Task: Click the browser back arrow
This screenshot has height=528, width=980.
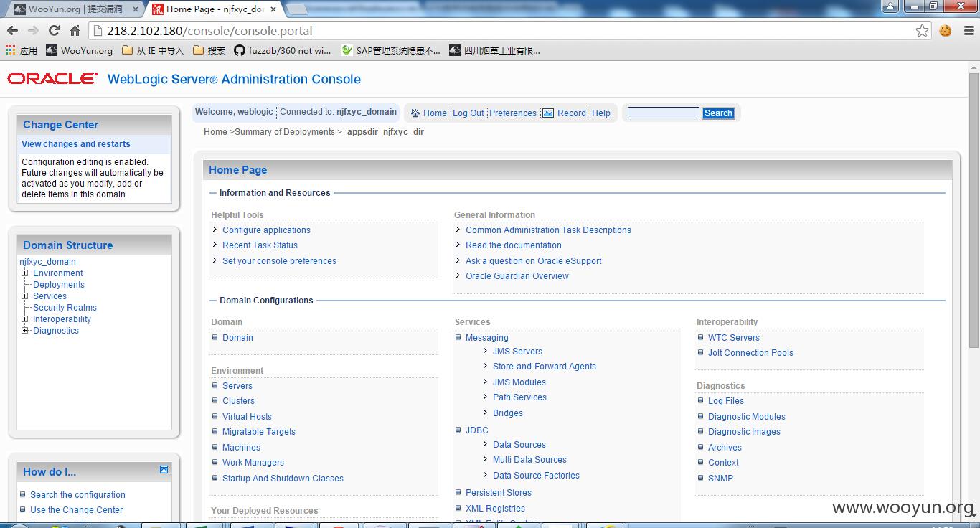Action: click(x=12, y=31)
